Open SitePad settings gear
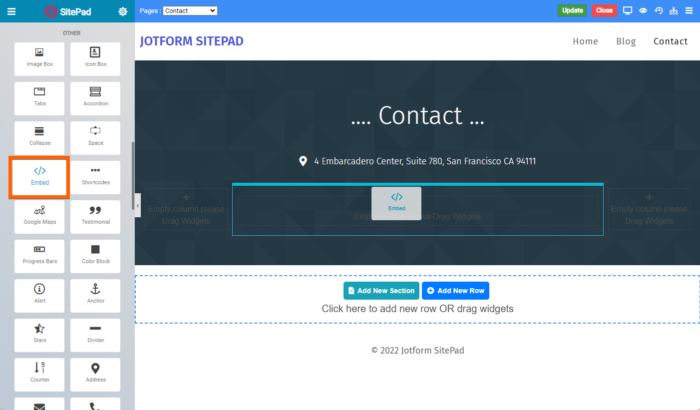Screen dimensions: 700x410 [x=123, y=12]
